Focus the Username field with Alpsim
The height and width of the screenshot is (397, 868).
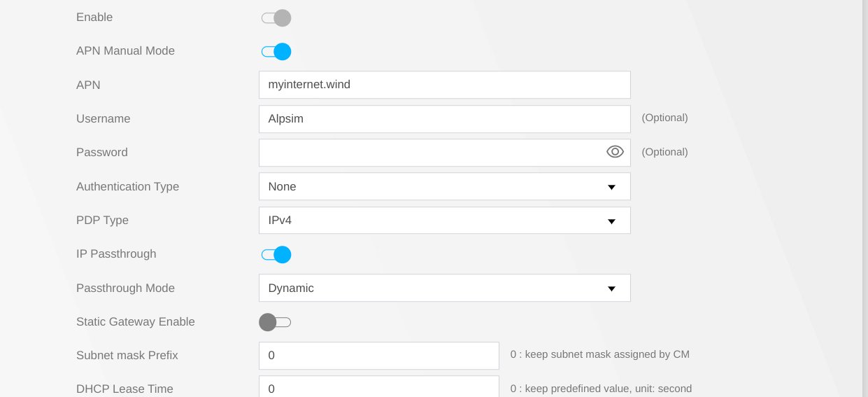tap(444, 119)
